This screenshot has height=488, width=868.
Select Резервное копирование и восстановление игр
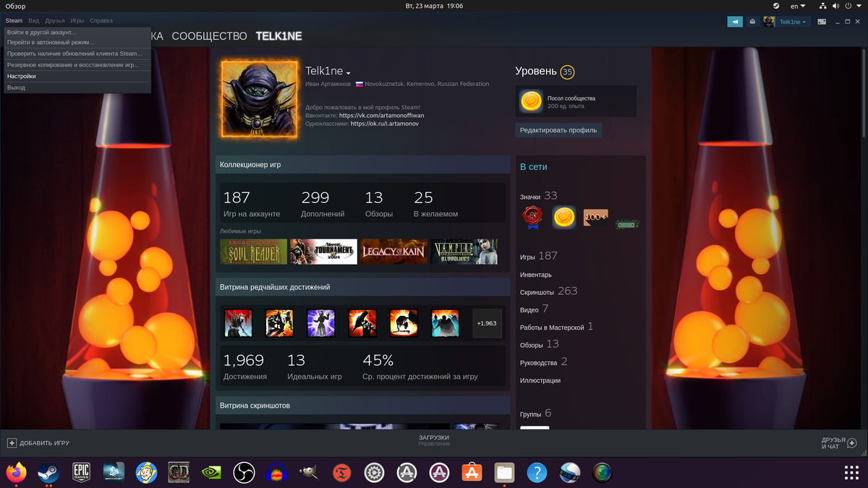click(77, 65)
